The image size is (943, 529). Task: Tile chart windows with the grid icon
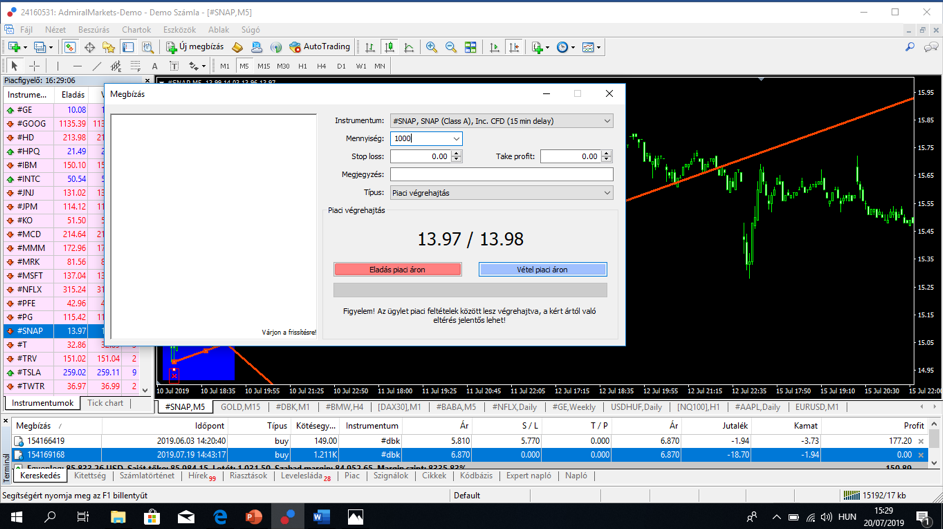tap(470, 47)
